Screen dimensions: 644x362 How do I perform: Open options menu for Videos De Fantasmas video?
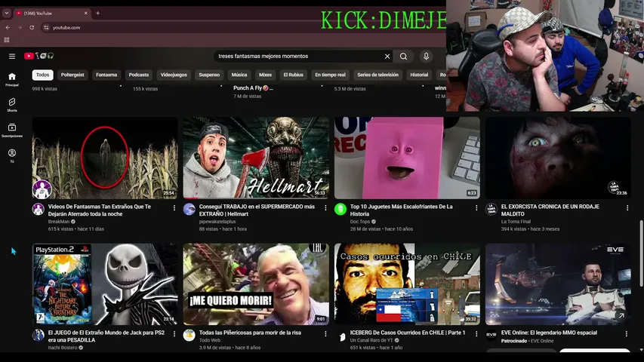pos(174,208)
